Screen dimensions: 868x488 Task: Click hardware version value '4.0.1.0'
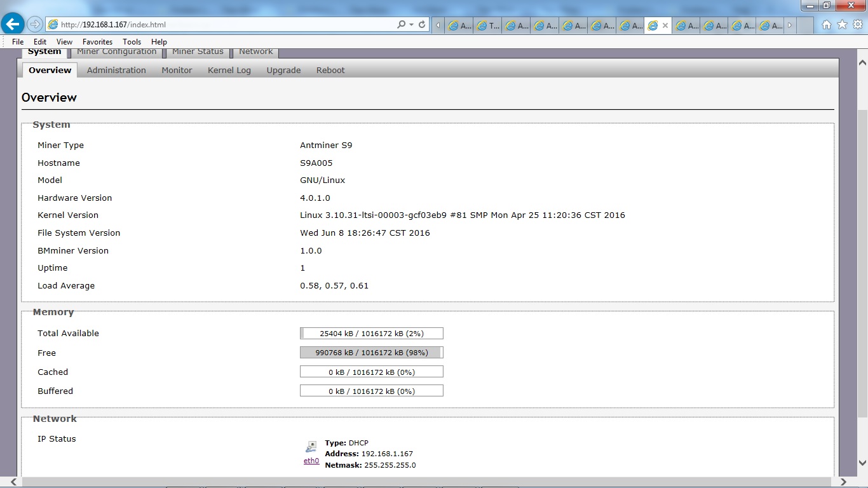pyautogui.click(x=315, y=198)
